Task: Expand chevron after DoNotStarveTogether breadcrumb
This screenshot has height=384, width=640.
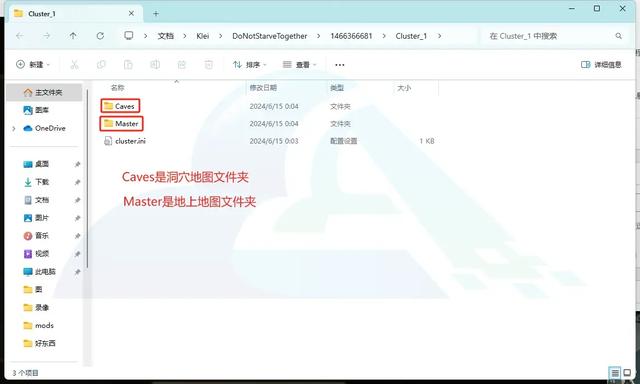Action: 318,36
